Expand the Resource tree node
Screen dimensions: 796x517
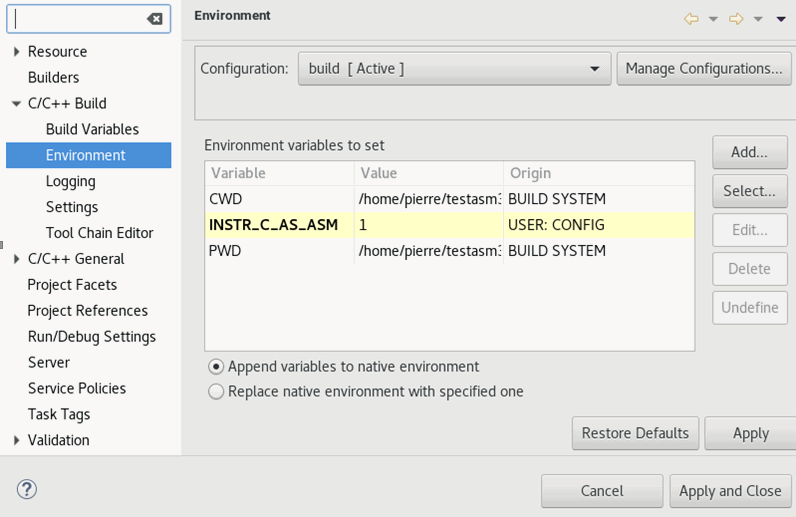point(16,52)
